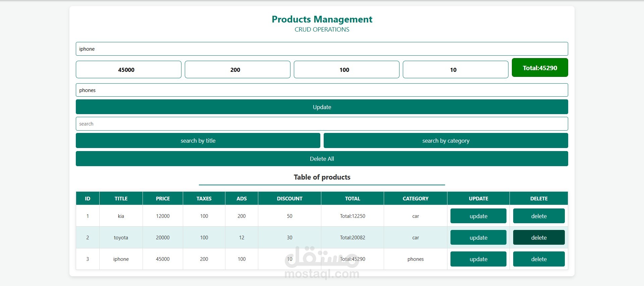This screenshot has height=286, width=644.
Task: Click the discount field showing 10
Action: (x=455, y=69)
